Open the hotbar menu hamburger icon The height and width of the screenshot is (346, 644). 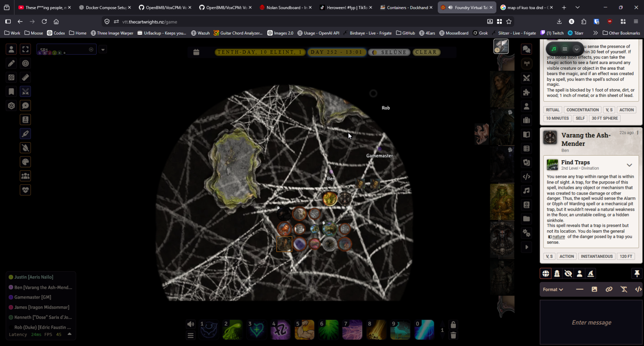pos(191,335)
